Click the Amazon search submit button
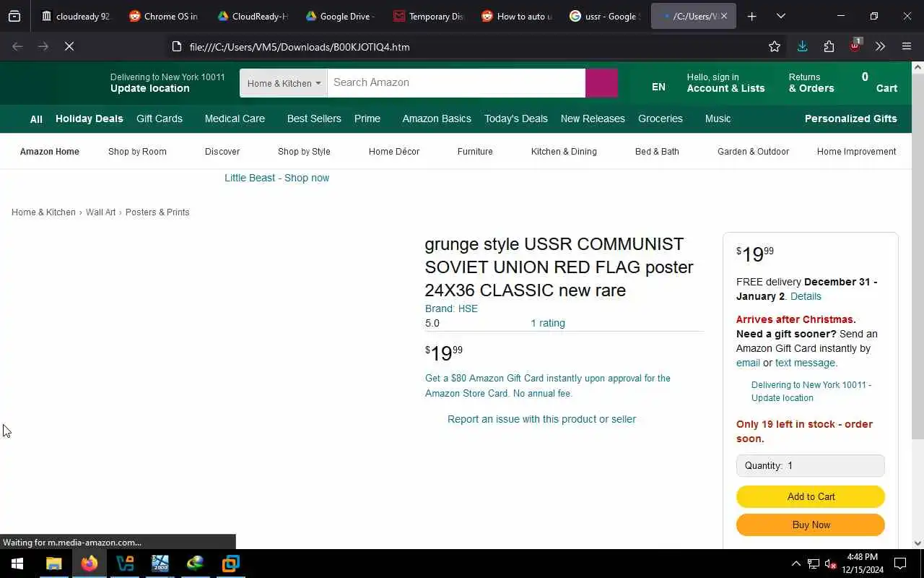 601,83
